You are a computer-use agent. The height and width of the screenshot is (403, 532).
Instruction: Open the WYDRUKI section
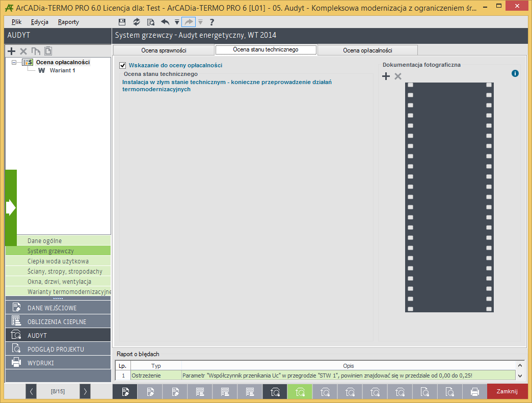click(58, 362)
